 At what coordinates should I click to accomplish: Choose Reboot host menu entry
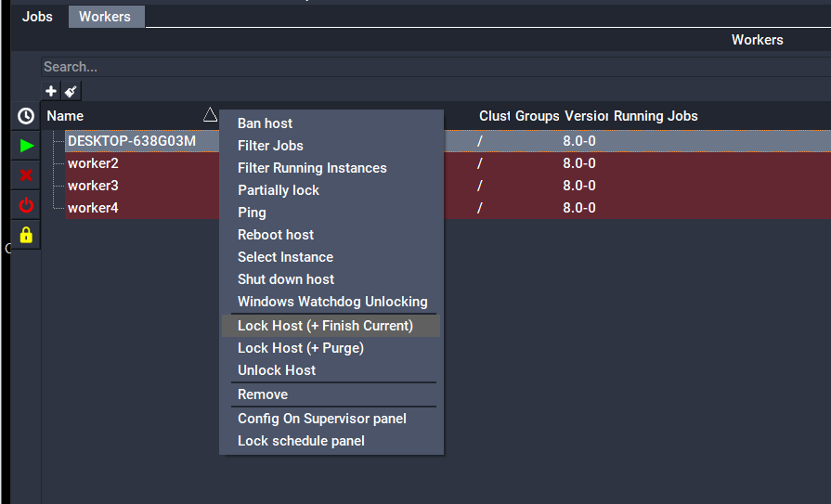coord(276,235)
